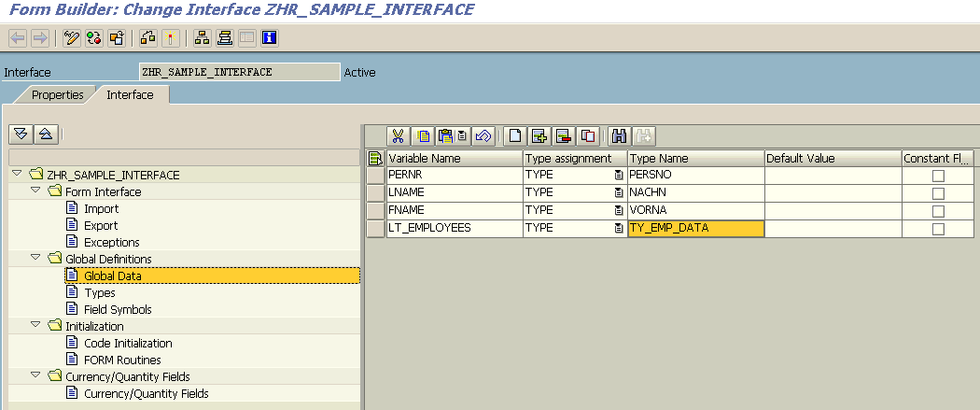Click the Insert Row icon in table toolbar
This screenshot has width=980, height=410.
coord(539,136)
